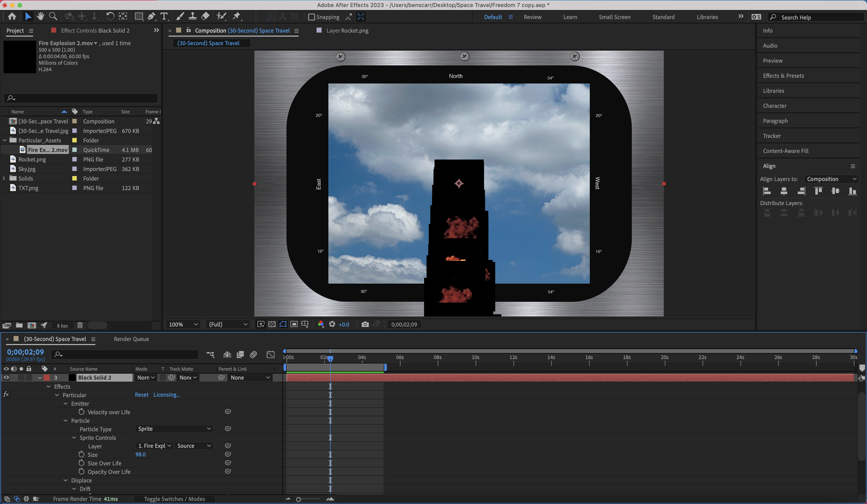Screen dimensions: 867x504
Task: Toggle the transparency grid in the viewer
Action: point(272,324)
